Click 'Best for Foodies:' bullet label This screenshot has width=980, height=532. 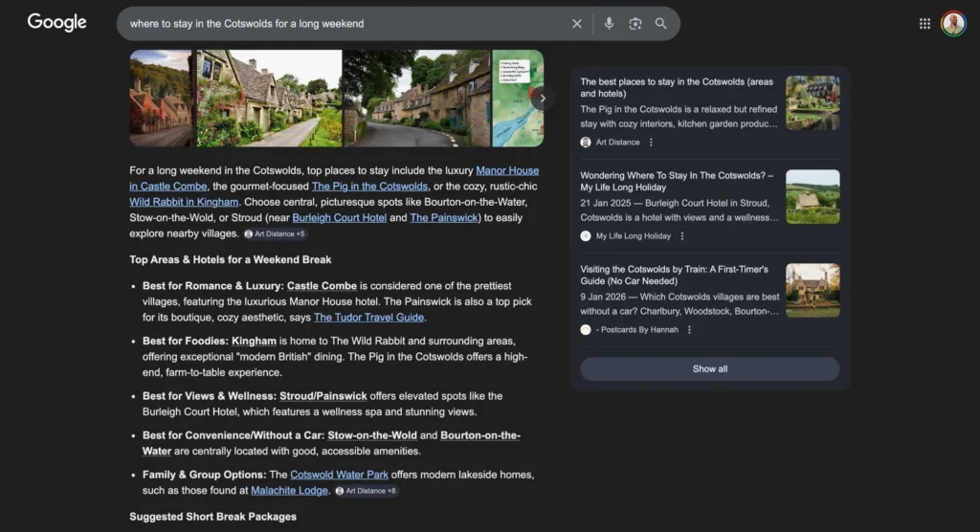point(186,341)
